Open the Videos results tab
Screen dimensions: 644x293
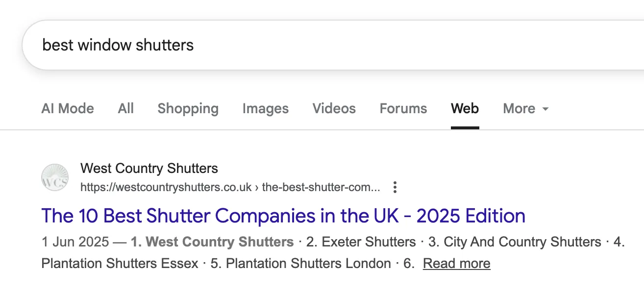(334, 109)
